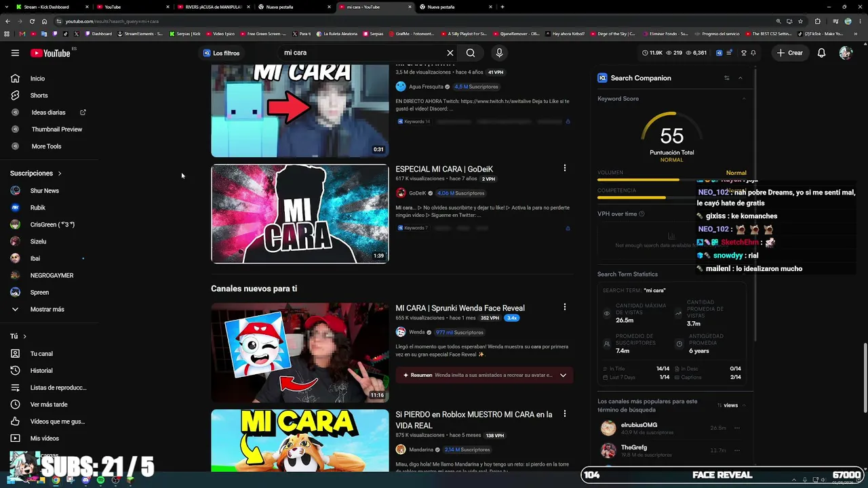Expand the Tú section chevron
868x488 pixels.
point(25,337)
